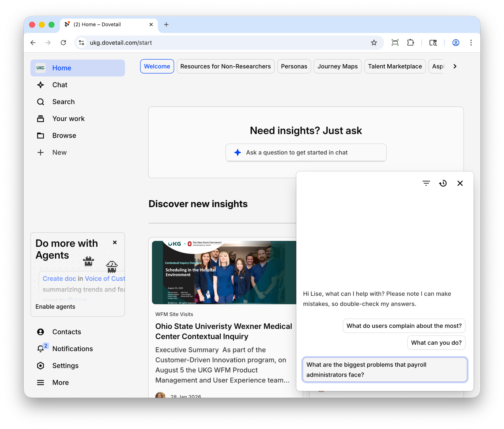
Task: Click the Create doc link in Agents card
Action: point(59,278)
